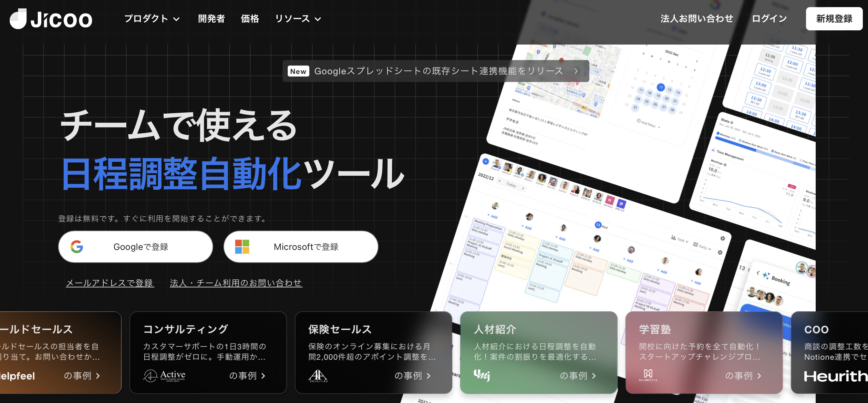Open the 価格 menu item
868x403 pixels.
250,19
